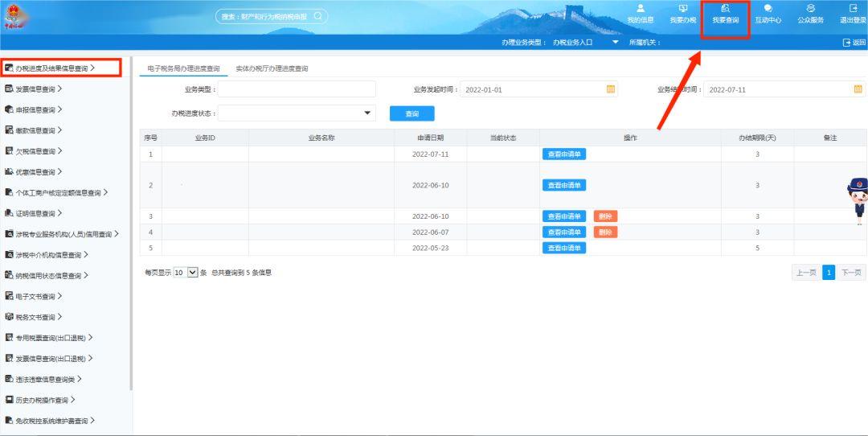868x436 pixels.
Task: Click icon beside 优惠信息查询
Action: (9, 171)
